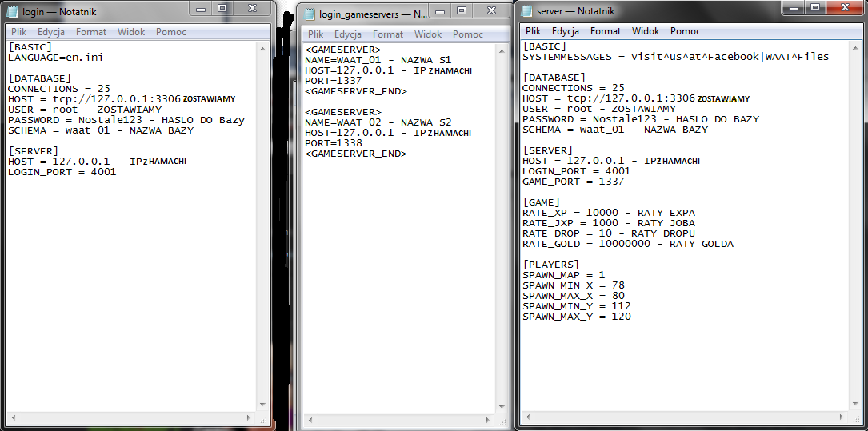
Task: Minimize the login Notatnik window
Action: click(202, 8)
